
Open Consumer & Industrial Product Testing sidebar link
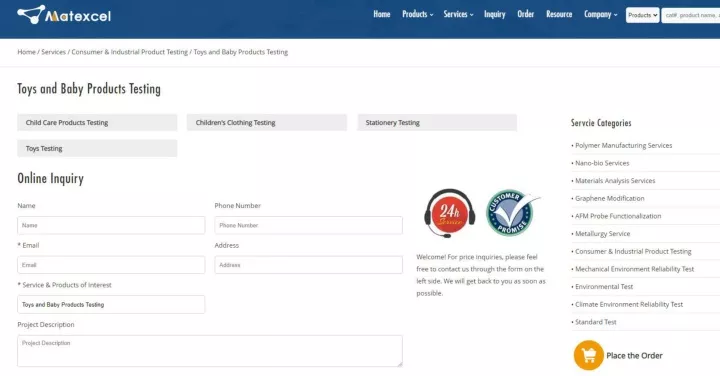[633, 251]
